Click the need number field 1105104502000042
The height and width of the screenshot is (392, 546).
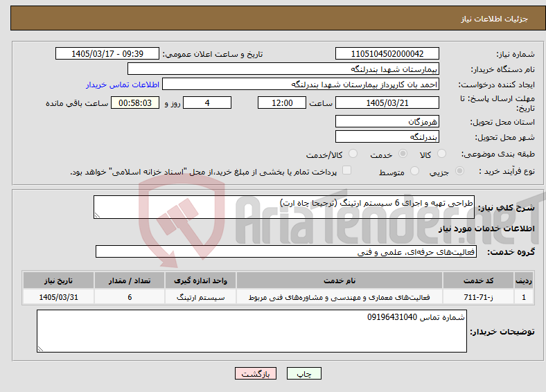(387, 53)
